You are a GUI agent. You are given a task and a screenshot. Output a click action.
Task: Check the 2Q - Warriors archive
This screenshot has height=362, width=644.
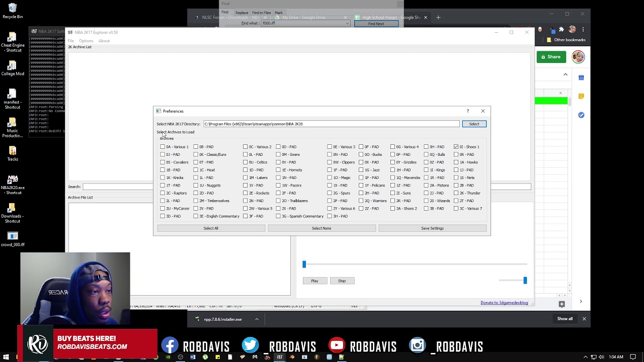coord(361,201)
